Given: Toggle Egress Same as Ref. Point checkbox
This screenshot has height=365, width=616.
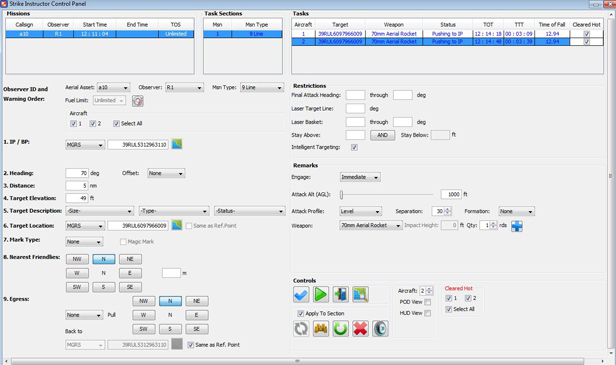Looking at the screenshot, I should (191, 345).
